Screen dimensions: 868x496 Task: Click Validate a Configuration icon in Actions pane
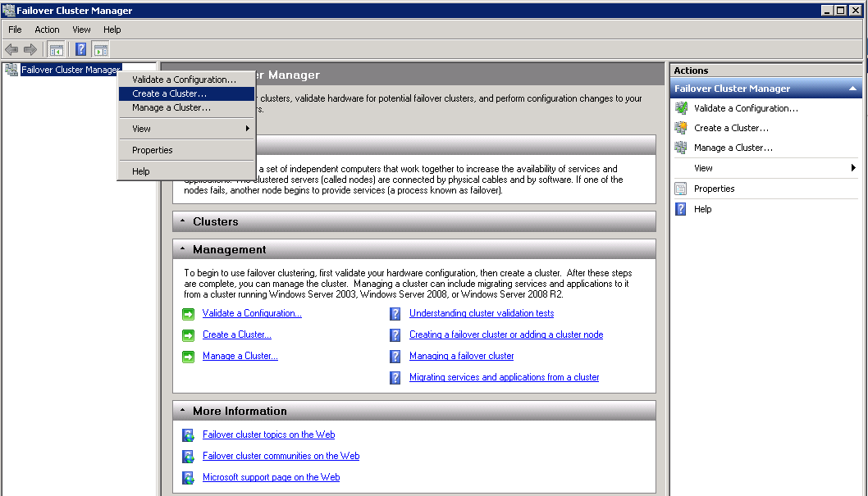680,108
